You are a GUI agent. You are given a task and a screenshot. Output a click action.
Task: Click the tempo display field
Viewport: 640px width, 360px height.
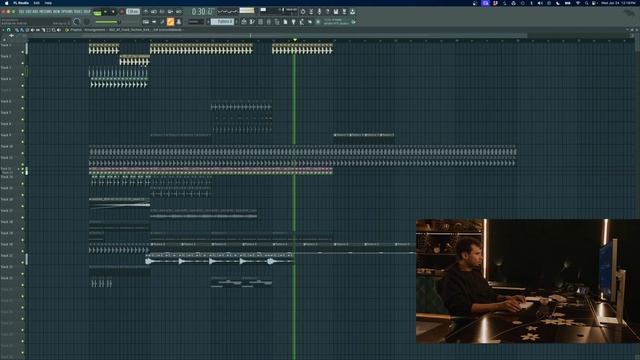[133, 12]
